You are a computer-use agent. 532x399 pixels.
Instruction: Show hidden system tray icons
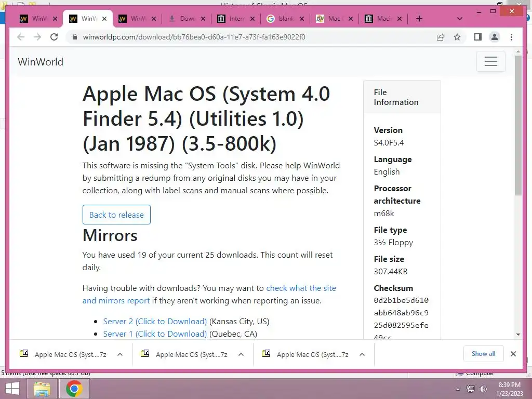click(458, 389)
